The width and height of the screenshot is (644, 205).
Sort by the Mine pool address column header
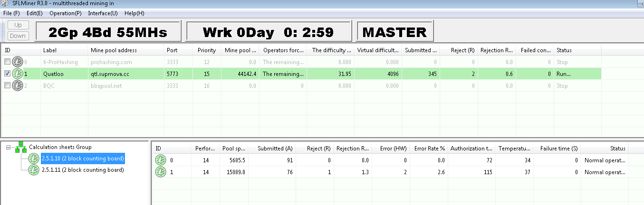click(114, 50)
